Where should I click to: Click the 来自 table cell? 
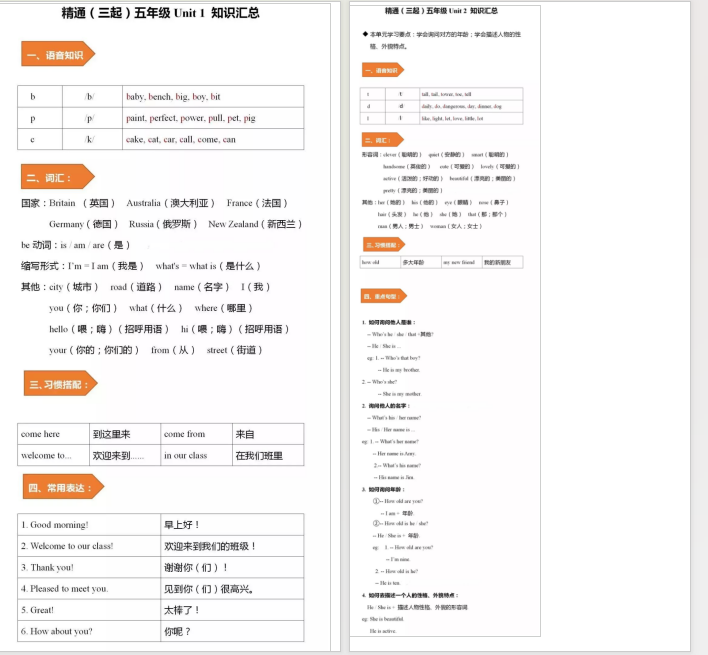[x=268, y=434]
